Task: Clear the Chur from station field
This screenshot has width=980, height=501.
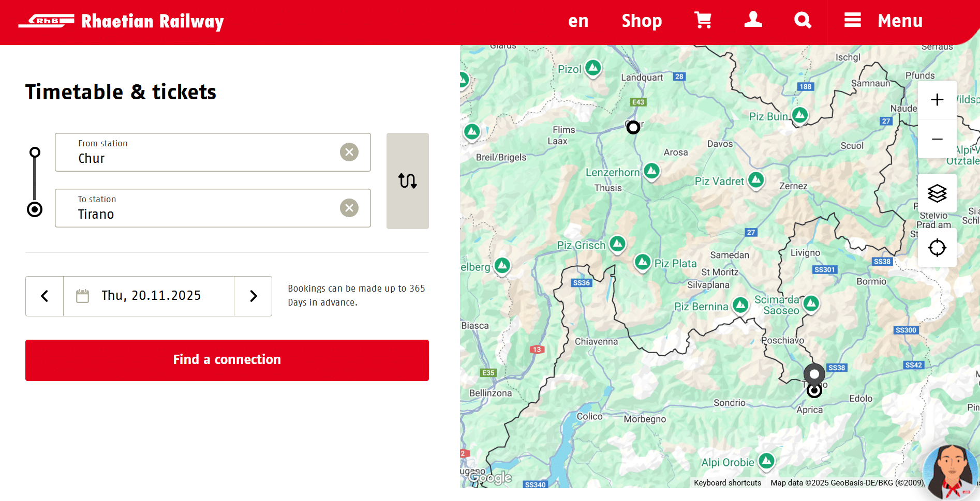Action: pos(349,152)
